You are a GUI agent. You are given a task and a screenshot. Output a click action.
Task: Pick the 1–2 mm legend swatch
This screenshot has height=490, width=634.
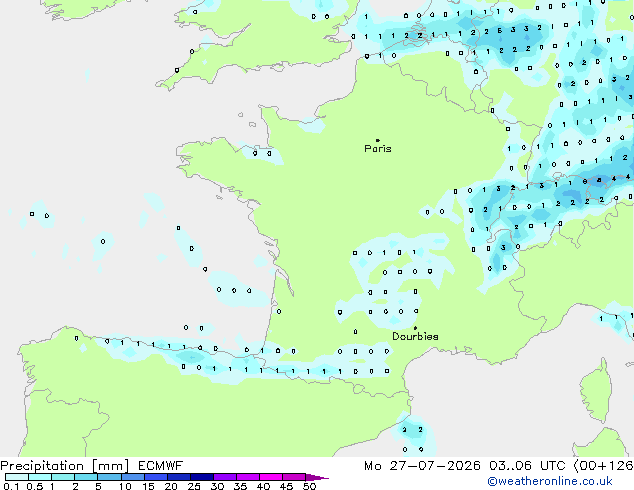click(x=63, y=477)
